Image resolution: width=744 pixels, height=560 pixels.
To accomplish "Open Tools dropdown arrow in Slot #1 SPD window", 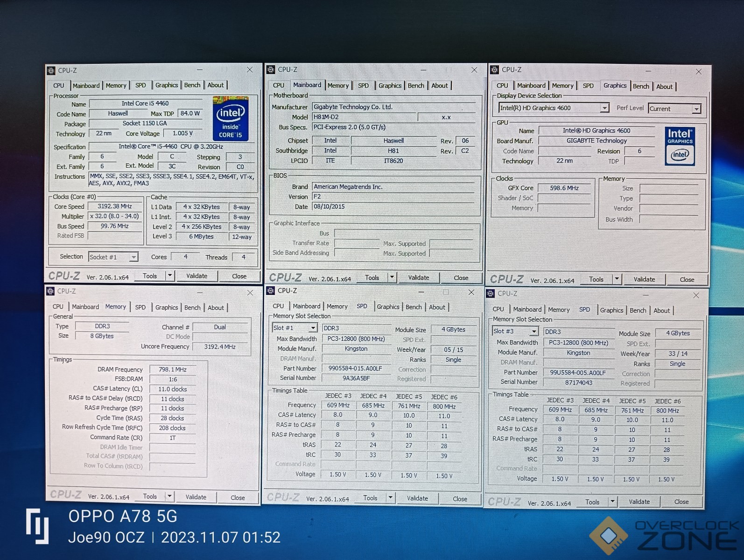I will (x=390, y=498).
